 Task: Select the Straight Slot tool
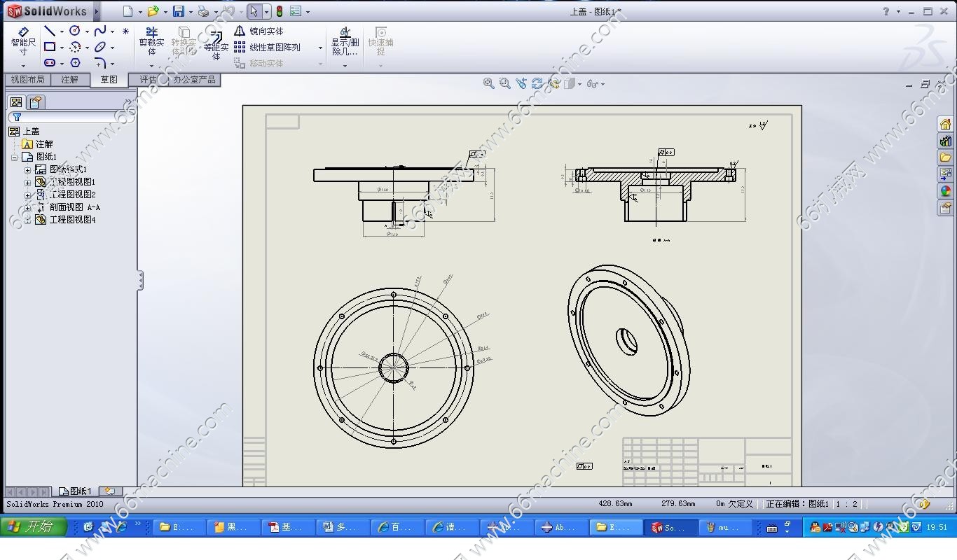pos(50,63)
